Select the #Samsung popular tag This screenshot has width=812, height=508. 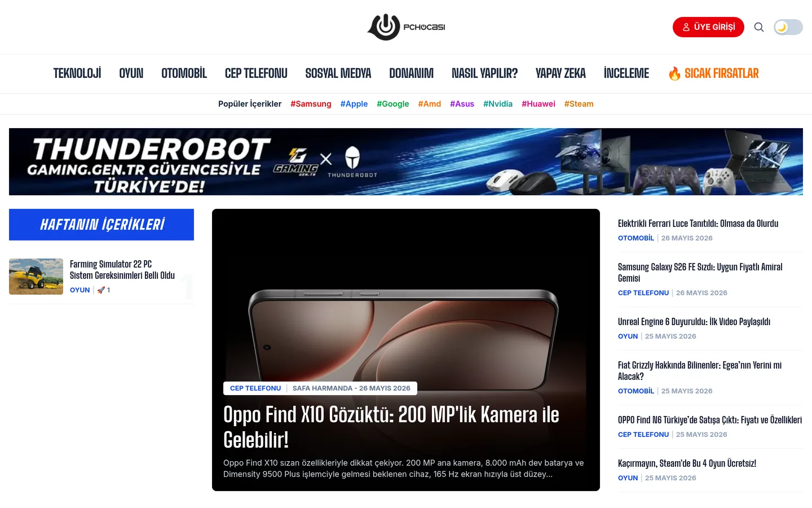(311, 104)
